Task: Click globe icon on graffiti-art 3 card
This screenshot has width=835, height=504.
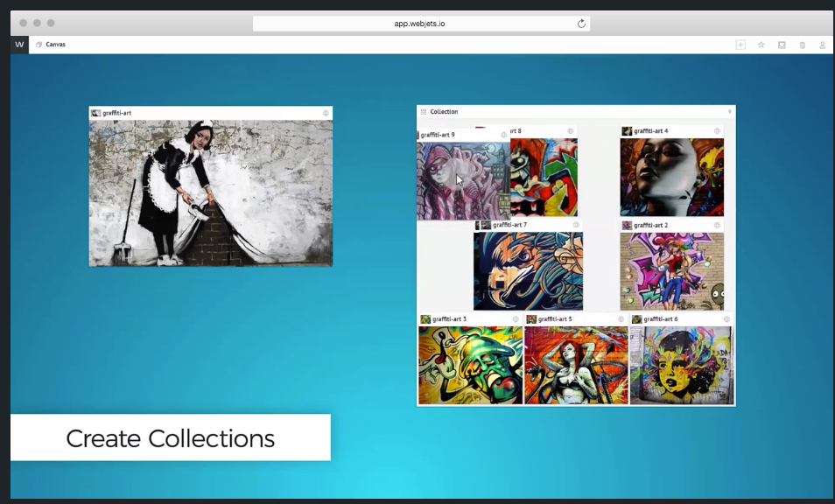Action: [516, 319]
